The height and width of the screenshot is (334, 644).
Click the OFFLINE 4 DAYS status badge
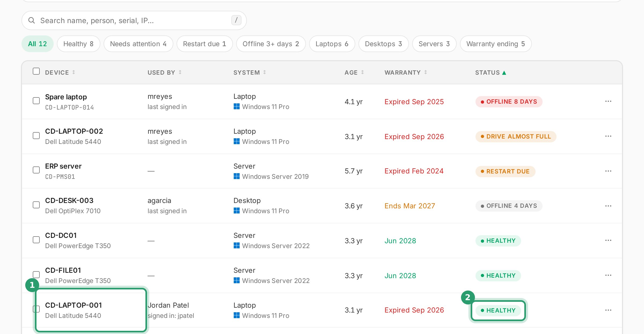tap(509, 206)
